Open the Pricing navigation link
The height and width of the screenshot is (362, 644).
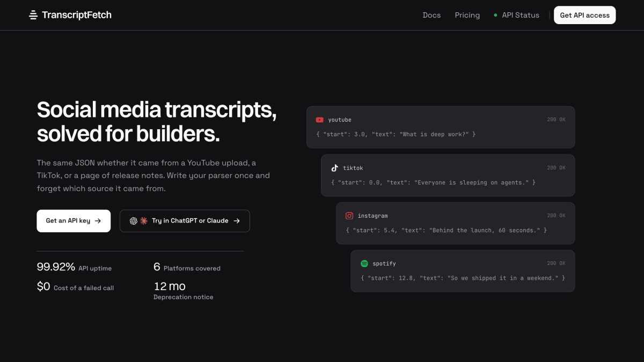click(467, 15)
